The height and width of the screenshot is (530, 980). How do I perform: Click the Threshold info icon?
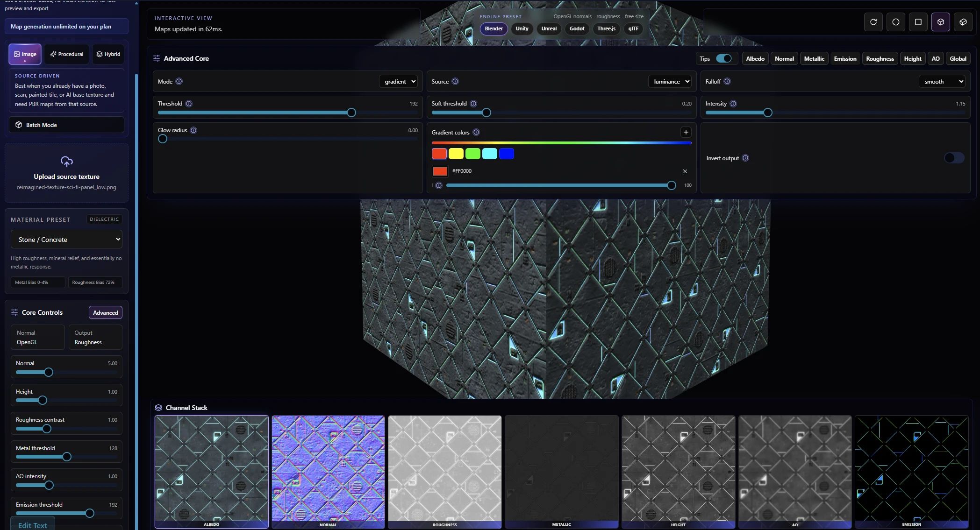pos(189,104)
